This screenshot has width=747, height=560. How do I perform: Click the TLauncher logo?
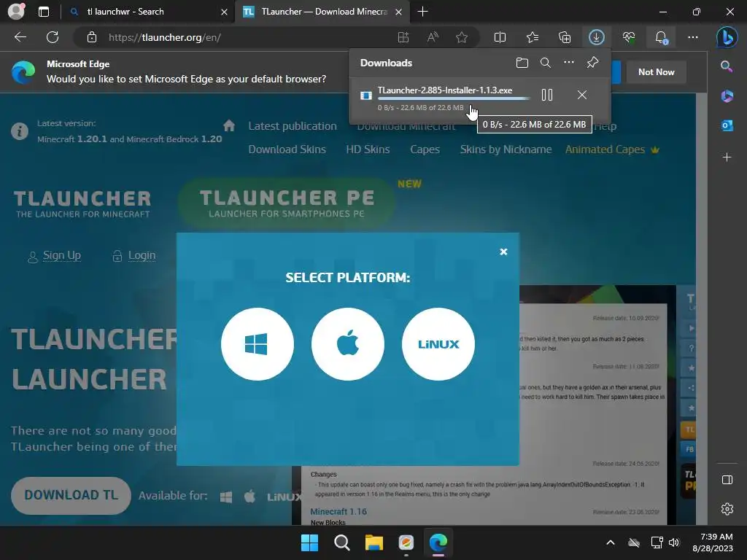point(82,204)
